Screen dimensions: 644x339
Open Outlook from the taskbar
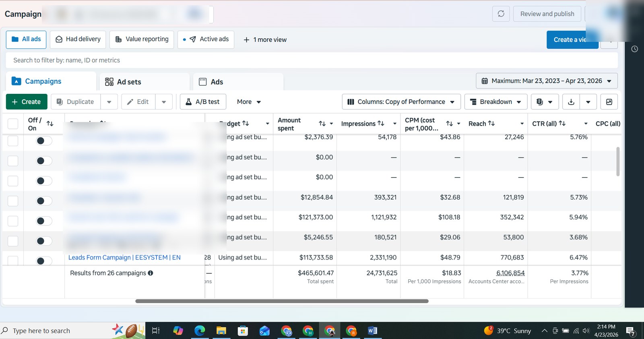[x=264, y=331]
